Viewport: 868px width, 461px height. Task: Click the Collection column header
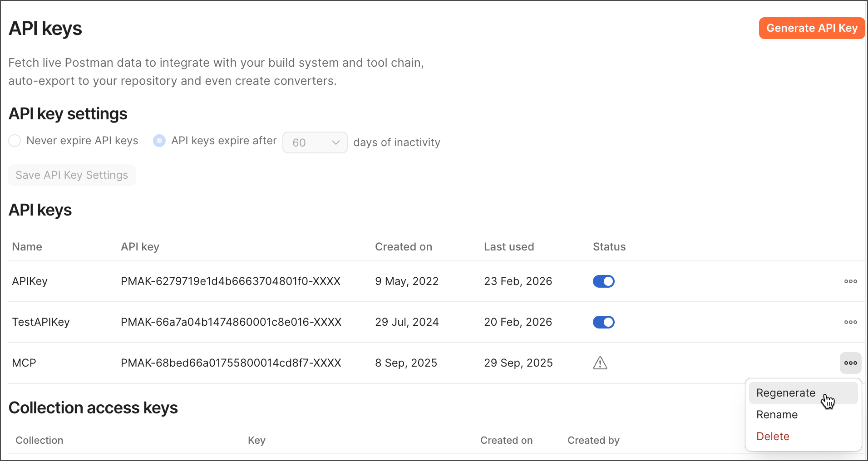39,440
